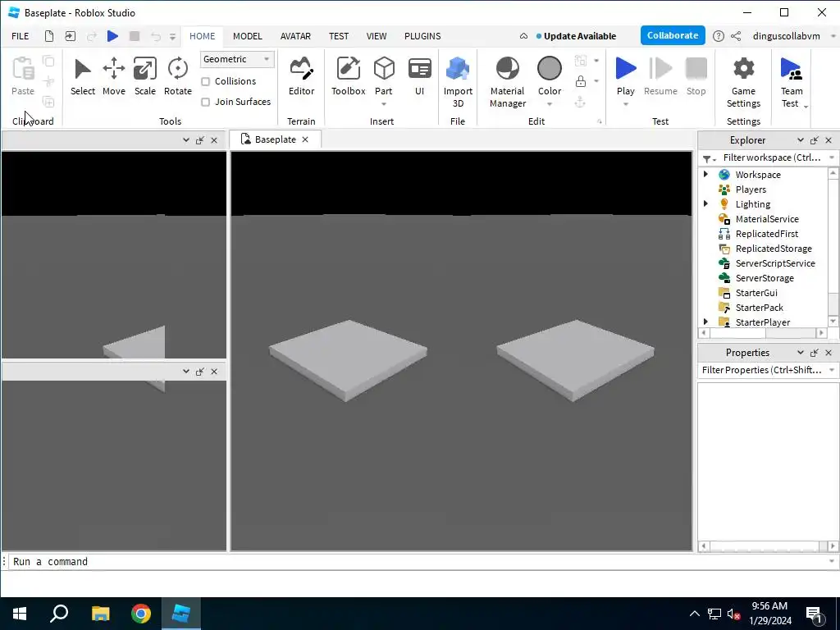Open Windows search from the taskbar
The width and height of the screenshot is (840, 630).
(x=59, y=614)
